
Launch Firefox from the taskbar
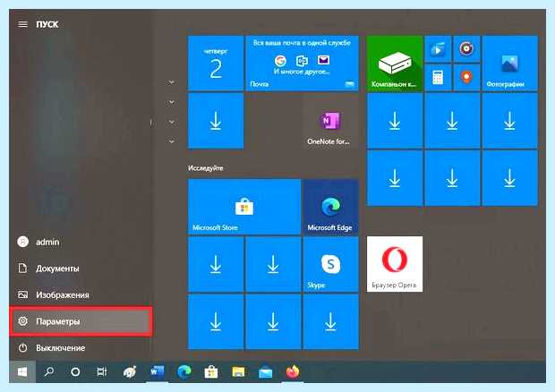tap(293, 371)
